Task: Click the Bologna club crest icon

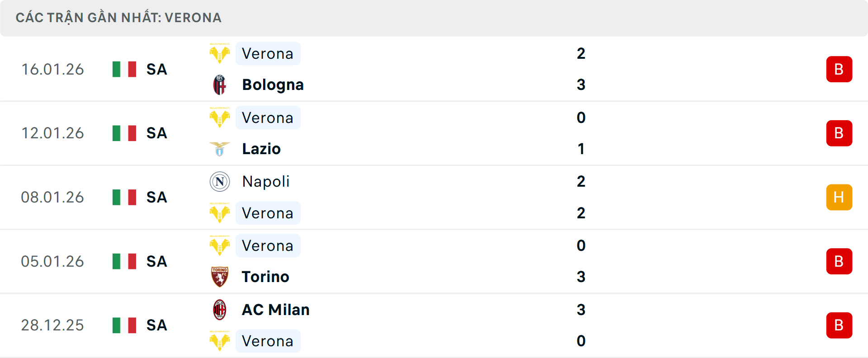Action: coord(220,85)
